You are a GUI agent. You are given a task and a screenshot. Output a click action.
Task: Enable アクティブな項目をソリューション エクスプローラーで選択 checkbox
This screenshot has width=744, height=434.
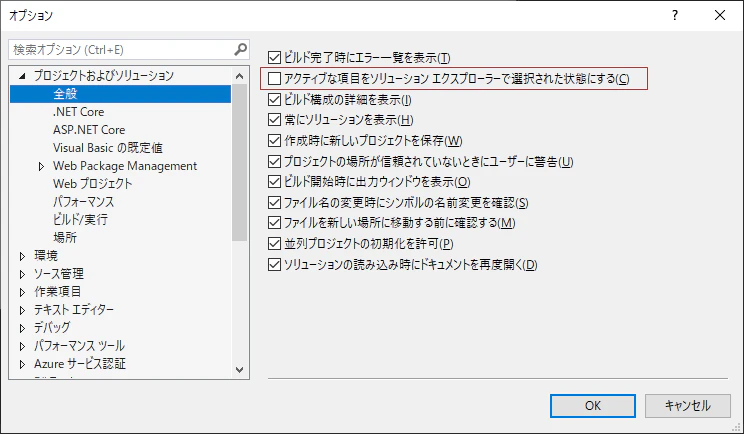277,79
